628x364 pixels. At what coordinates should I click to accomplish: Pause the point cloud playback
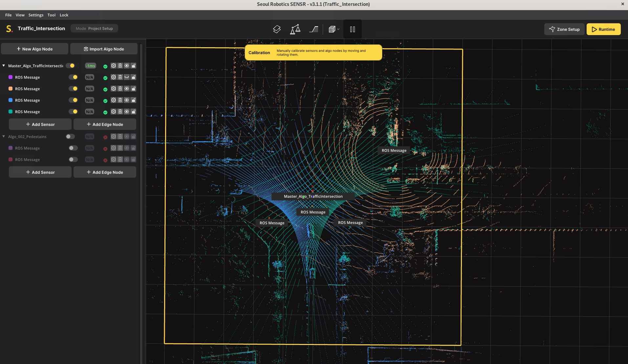[353, 29]
